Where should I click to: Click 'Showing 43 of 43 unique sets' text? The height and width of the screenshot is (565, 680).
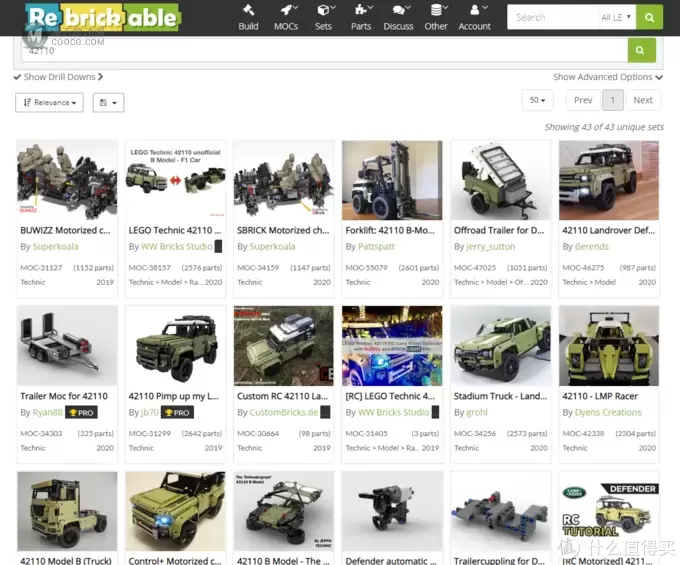pyautogui.click(x=604, y=127)
